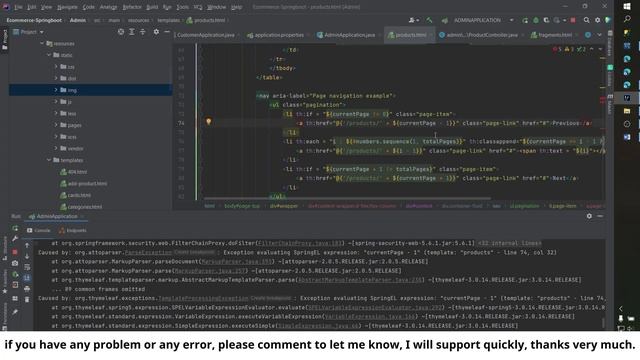
Task: Expand the css folder
Action: point(56,66)
